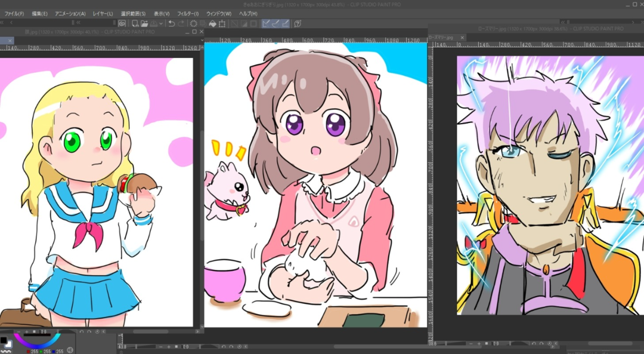
Task: Click the color palette switch arrow icon
Action: tap(70, 350)
